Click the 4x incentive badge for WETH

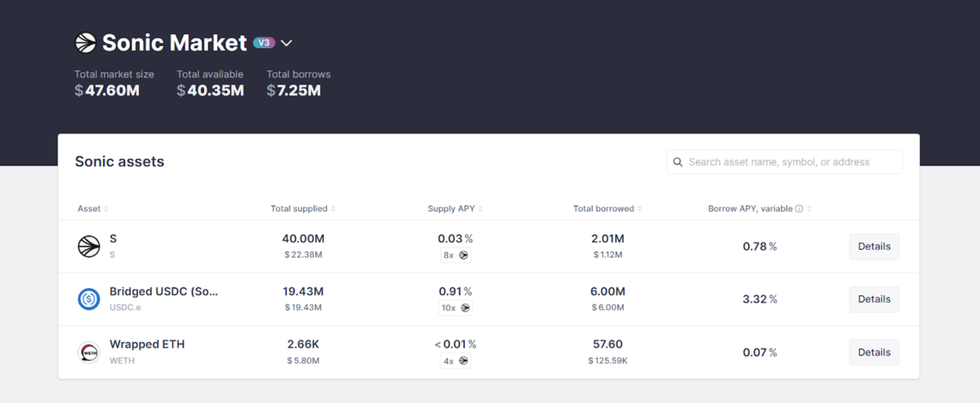[x=456, y=361]
